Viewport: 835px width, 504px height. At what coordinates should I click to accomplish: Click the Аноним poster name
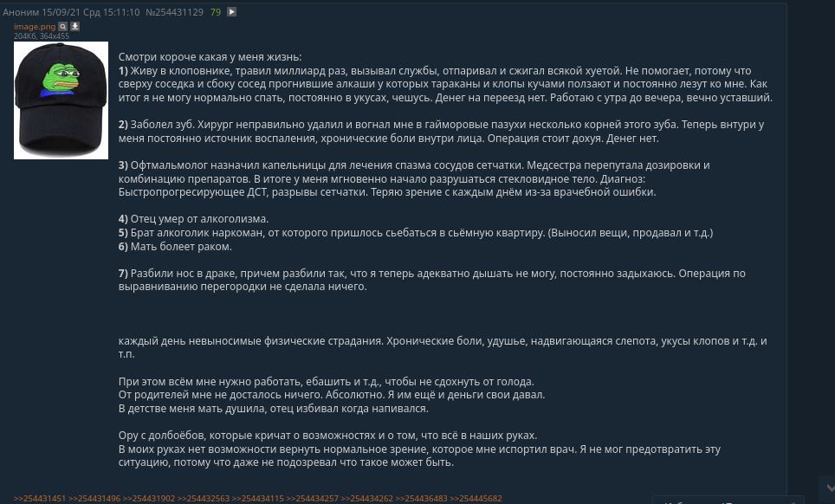(21, 12)
